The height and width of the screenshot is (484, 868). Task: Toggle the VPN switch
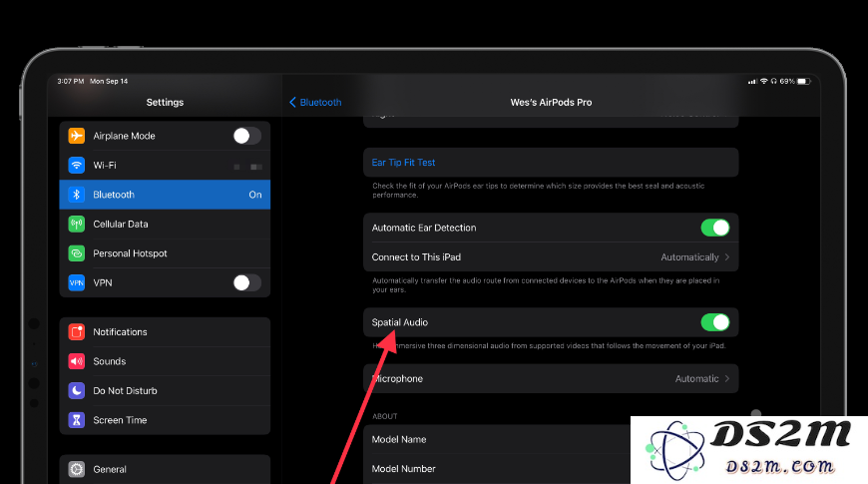tap(246, 282)
